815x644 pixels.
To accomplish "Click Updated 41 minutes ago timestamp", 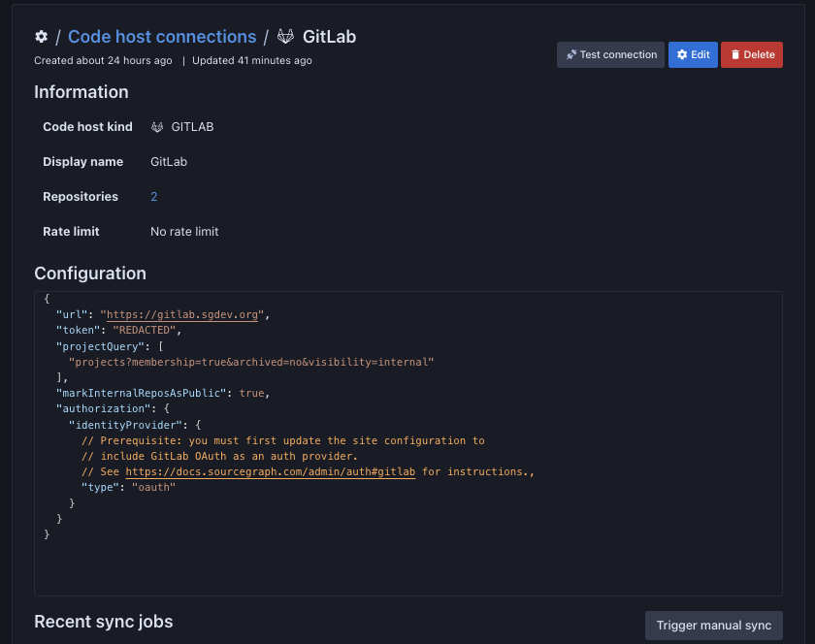I will coord(252,60).
